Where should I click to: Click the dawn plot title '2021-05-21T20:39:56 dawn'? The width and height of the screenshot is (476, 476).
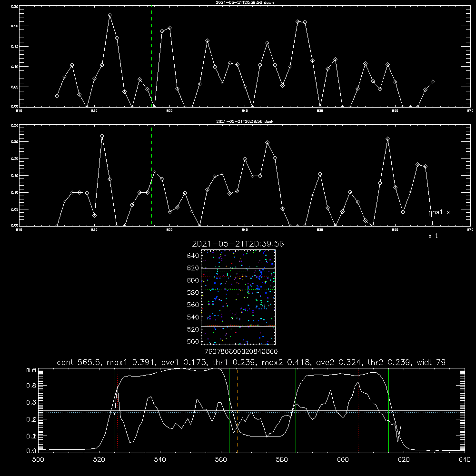tap(245, 2)
